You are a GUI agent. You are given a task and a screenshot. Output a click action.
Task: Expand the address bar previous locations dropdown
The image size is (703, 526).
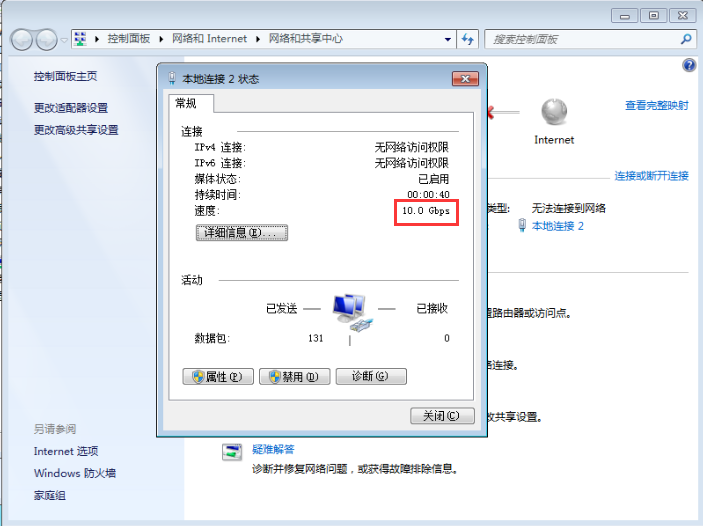(449, 39)
